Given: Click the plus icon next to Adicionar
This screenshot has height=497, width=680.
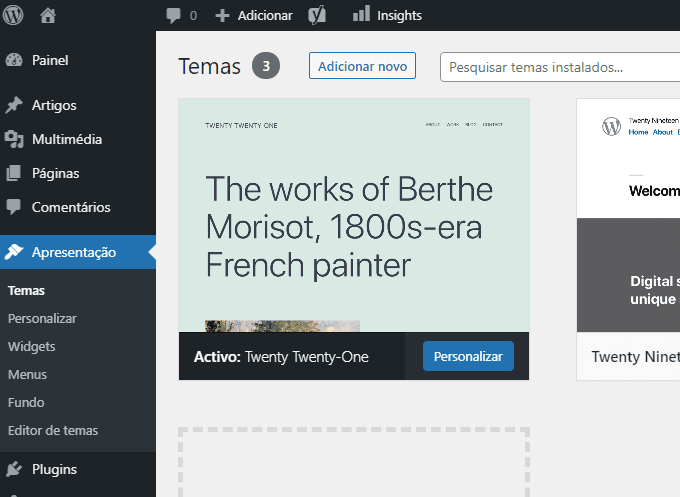Looking at the screenshot, I should pyautogui.click(x=222, y=16).
